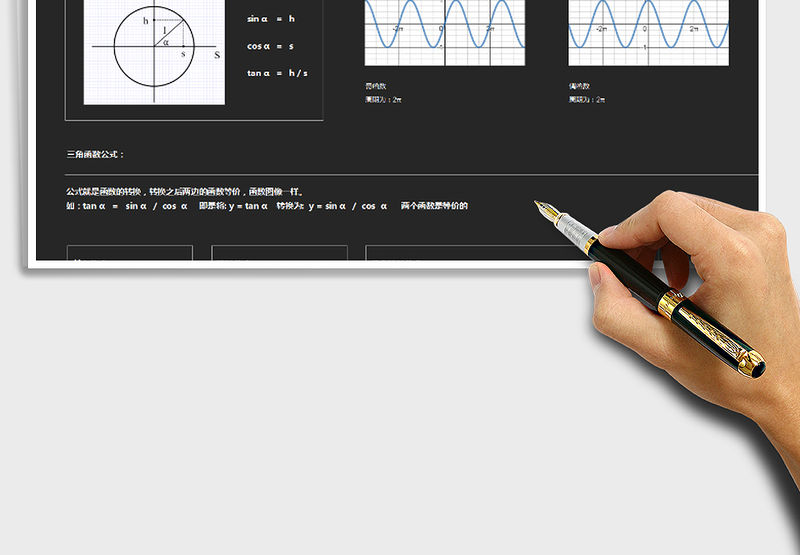Image resolution: width=800 pixels, height=555 pixels.
Task: Click the 奇函数 label under sine graph
Action: [378, 86]
